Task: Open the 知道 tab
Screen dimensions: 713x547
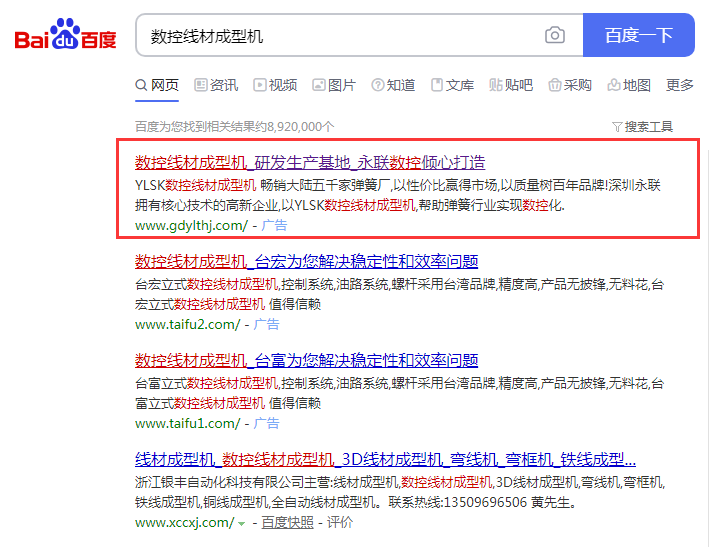Action: [393, 86]
